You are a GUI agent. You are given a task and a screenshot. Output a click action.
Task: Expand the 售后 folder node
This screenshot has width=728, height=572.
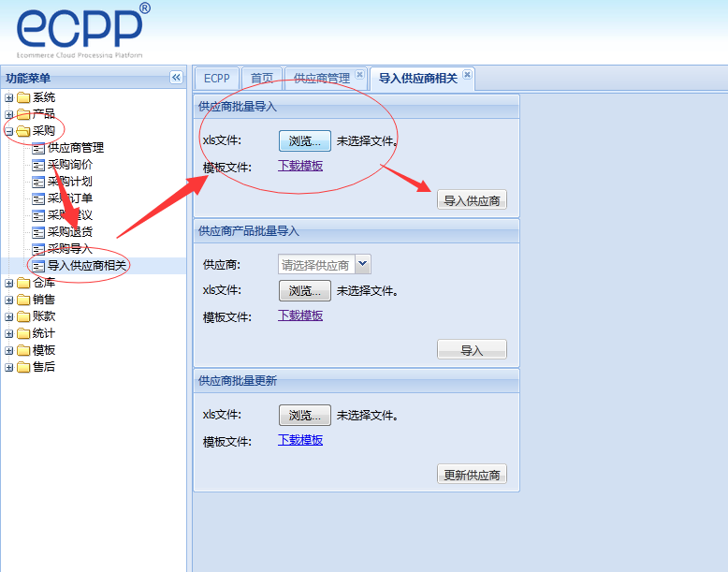tap(8, 368)
